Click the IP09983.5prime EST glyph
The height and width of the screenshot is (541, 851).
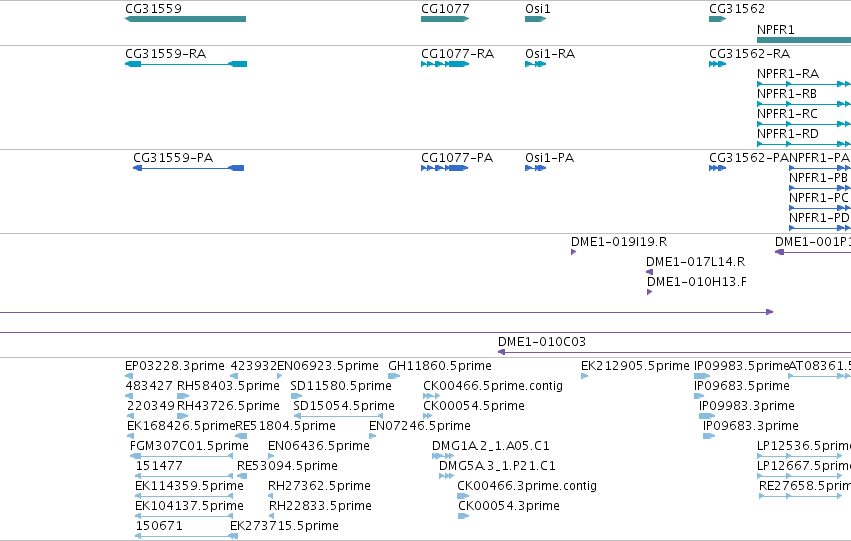(702, 376)
